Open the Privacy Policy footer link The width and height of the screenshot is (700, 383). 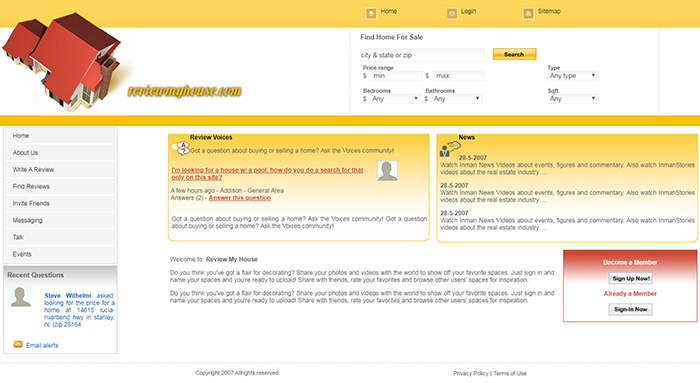pos(471,373)
